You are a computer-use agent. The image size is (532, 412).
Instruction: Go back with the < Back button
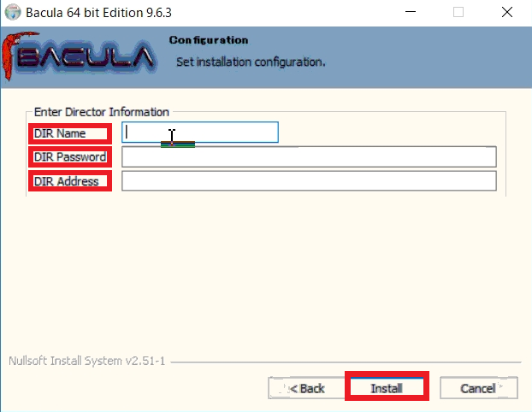307,388
